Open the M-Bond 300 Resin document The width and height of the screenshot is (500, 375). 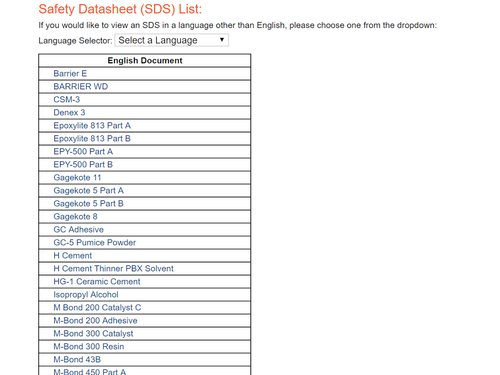[x=89, y=347]
